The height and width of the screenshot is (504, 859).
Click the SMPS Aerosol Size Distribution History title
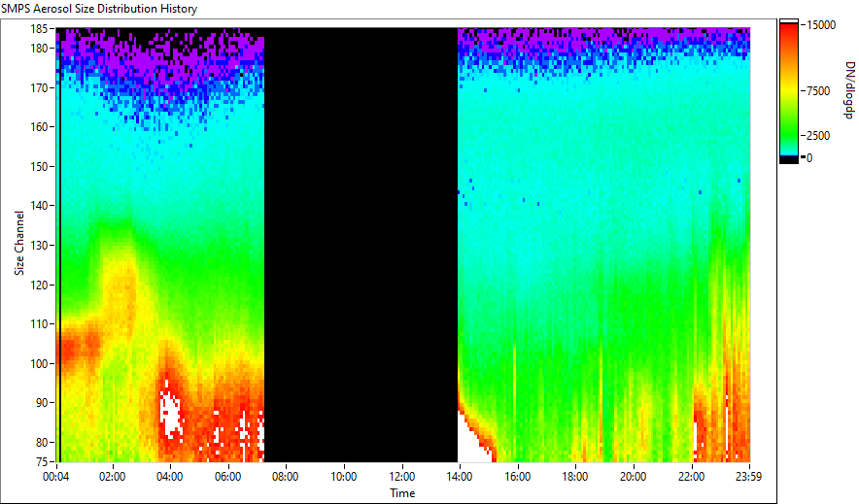coord(99,9)
